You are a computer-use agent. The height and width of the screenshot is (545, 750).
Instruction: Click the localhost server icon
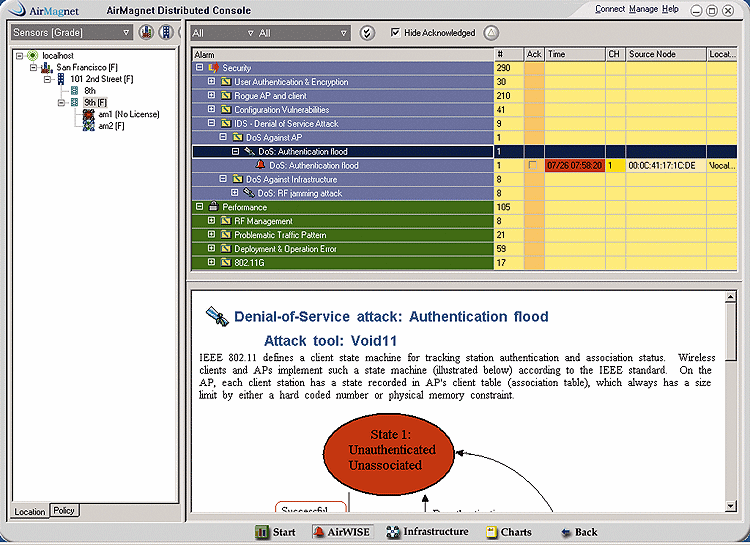[x=32, y=56]
